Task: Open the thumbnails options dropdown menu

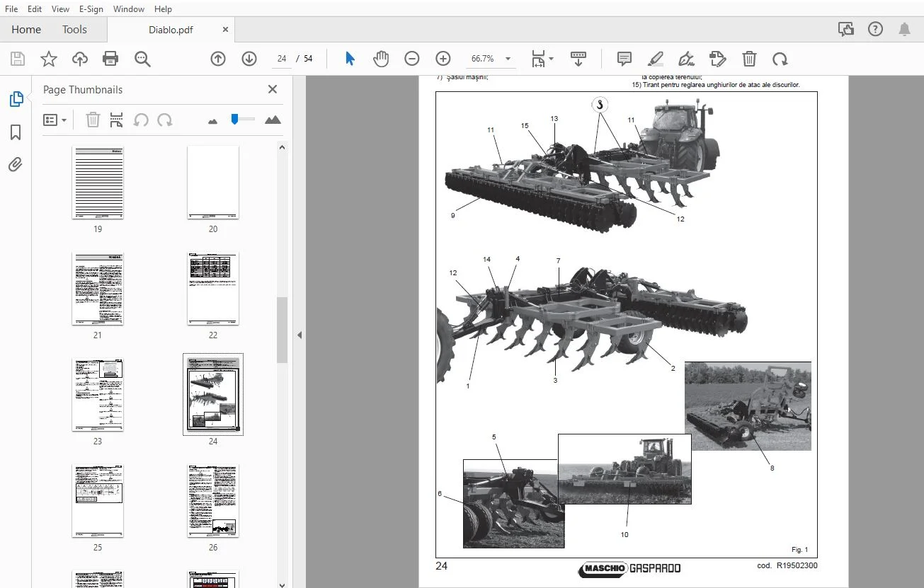Action: pyautogui.click(x=55, y=120)
